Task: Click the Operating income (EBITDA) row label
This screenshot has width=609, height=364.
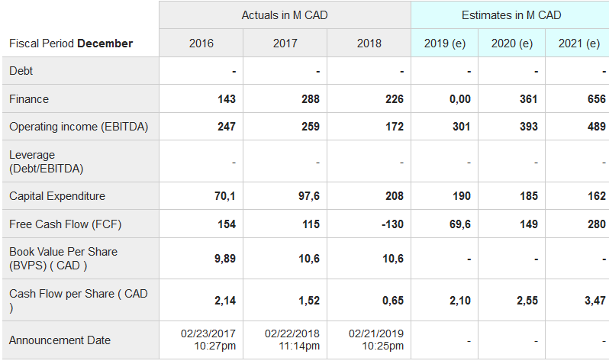Action: pos(79,127)
